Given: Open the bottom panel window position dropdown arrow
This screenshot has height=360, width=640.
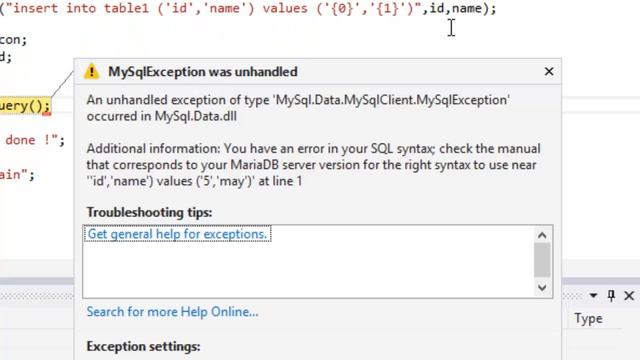Looking at the screenshot, I should click(593, 295).
